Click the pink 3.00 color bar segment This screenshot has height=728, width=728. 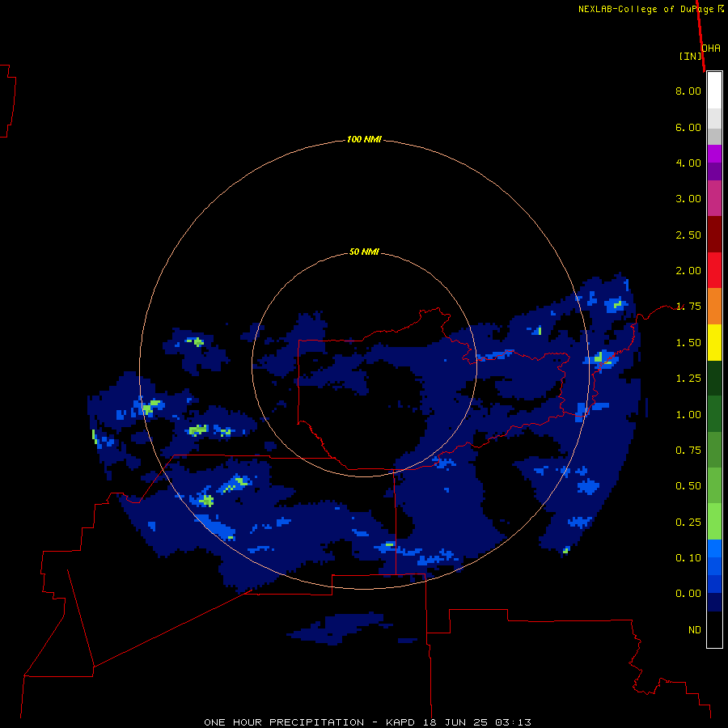(x=714, y=198)
